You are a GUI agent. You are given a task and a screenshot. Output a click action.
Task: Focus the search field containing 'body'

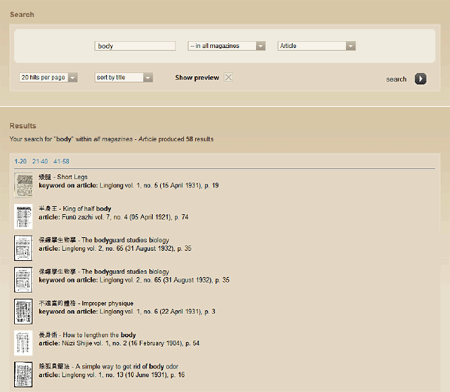135,46
